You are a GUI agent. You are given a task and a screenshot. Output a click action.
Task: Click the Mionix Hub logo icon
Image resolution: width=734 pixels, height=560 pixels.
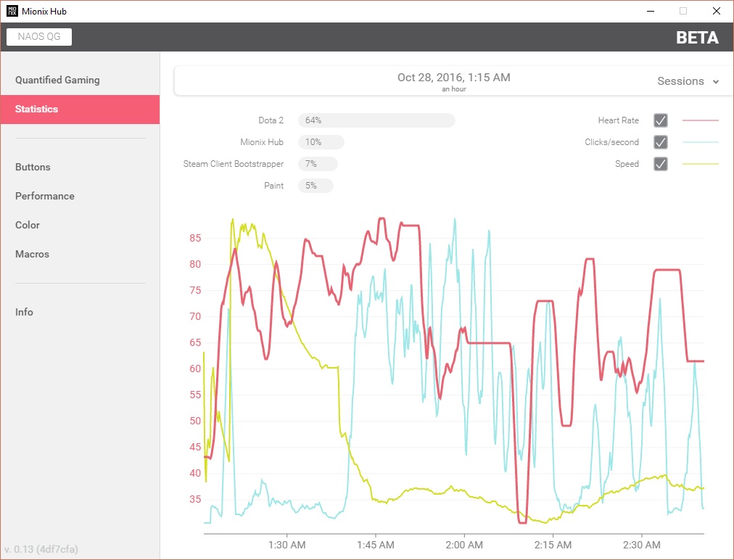12,11
